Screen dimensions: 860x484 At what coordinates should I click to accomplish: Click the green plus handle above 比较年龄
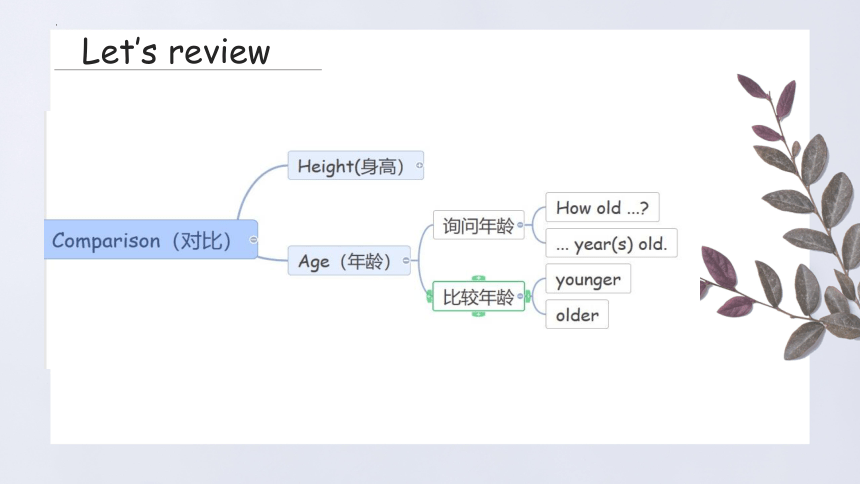point(478,278)
